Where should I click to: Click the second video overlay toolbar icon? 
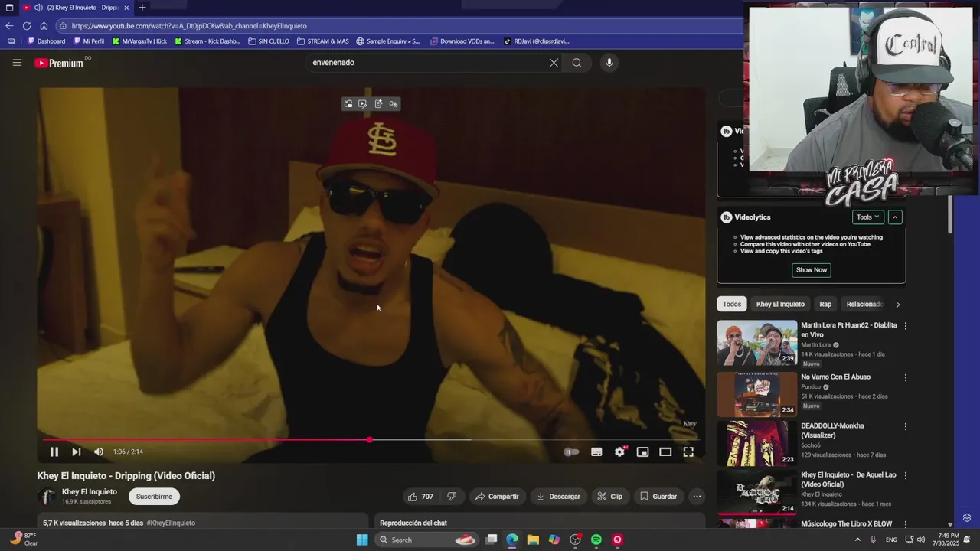[363, 104]
